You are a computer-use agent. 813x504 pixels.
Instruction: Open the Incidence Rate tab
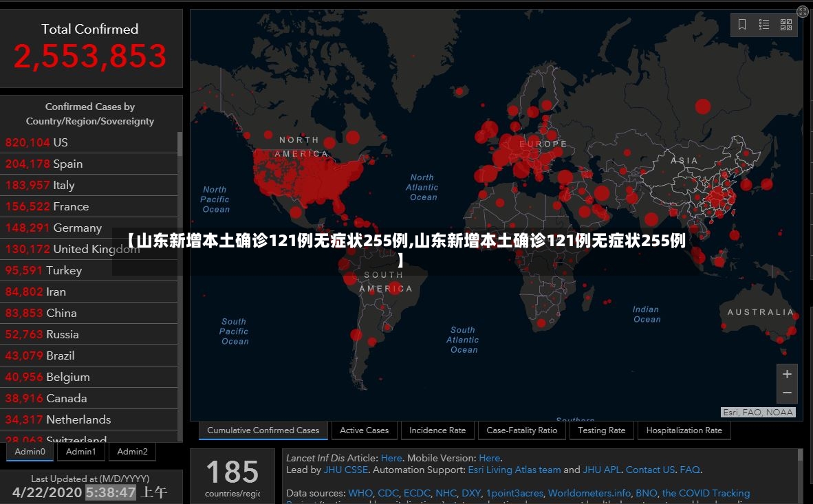pyautogui.click(x=437, y=430)
